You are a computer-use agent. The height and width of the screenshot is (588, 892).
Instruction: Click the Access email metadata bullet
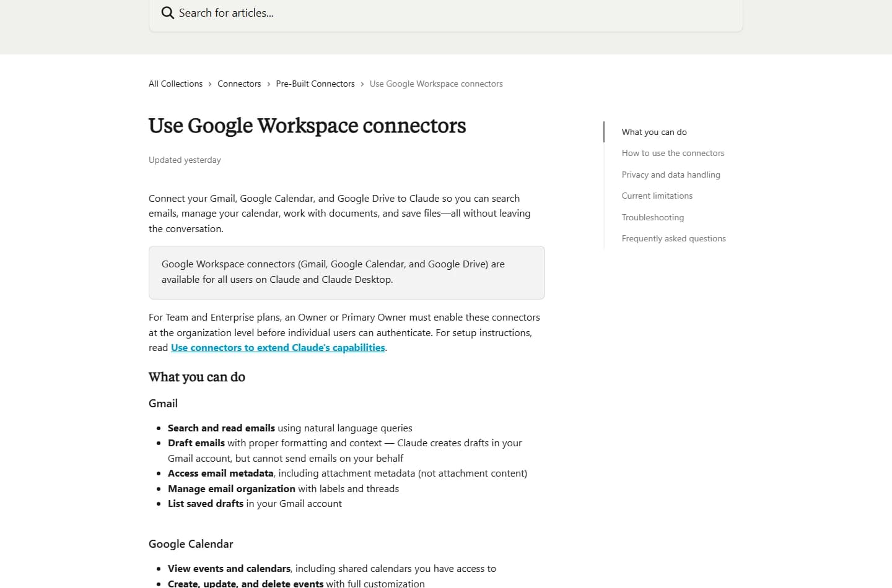click(x=348, y=473)
